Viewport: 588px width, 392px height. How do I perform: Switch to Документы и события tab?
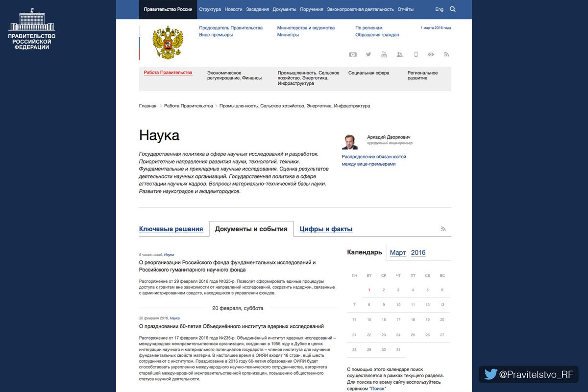251,229
